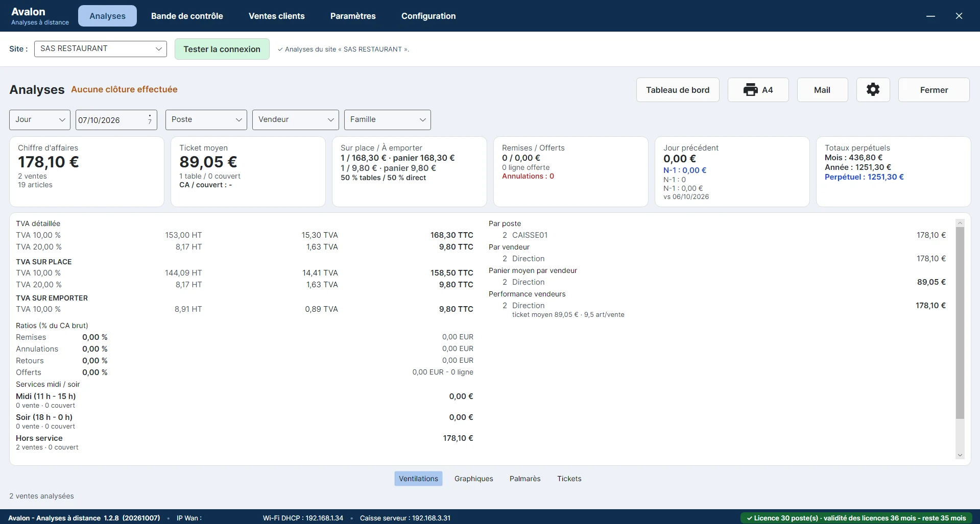Open Tableau de bord
The image size is (980, 524).
[678, 90]
